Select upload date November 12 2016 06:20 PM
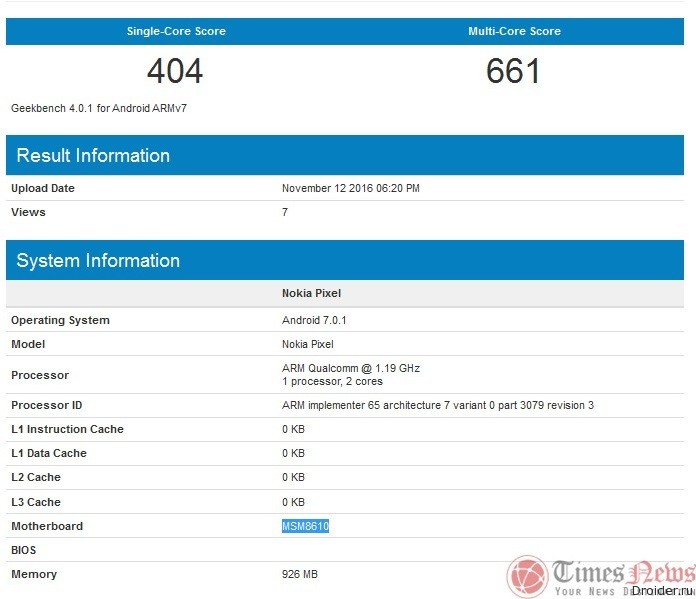The height and width of the screenshot is (599, 696). click(x=351, y=188)
